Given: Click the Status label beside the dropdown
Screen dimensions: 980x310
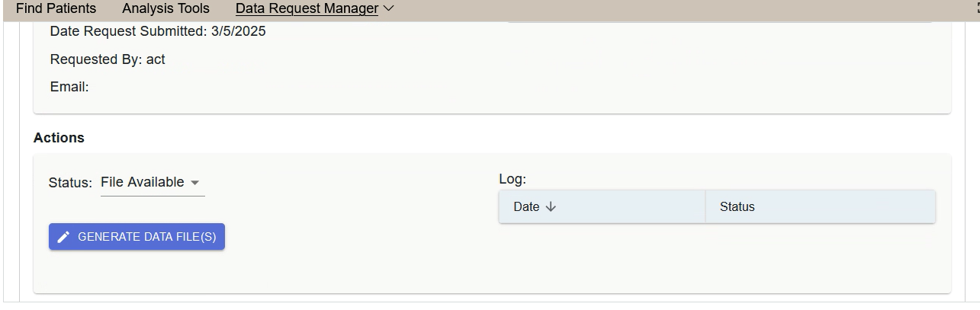Looking at the screenshot, I should coord(70,183).
